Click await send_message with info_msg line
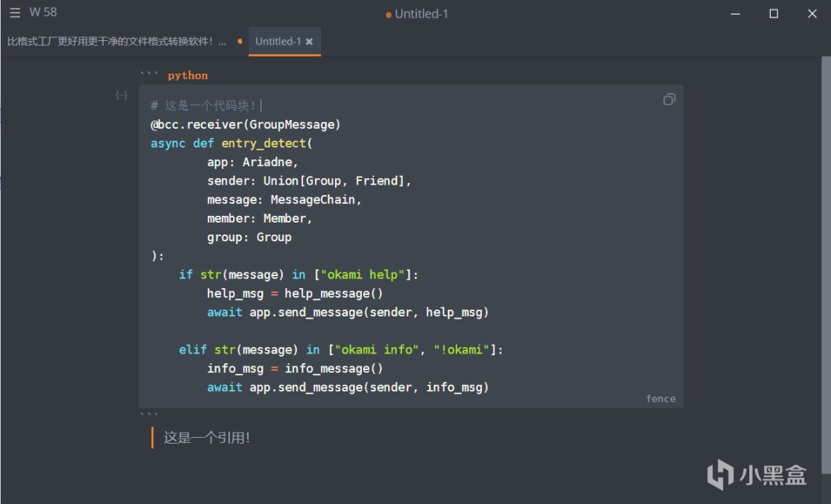This screenshot has width=831, height=504. [348, 387]
